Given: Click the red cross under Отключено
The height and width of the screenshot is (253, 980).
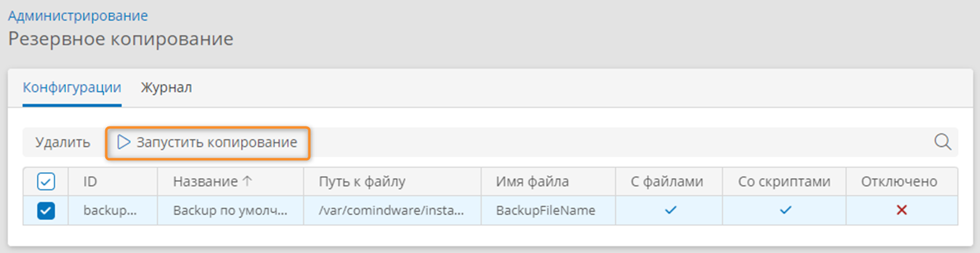Looking at the screenshot, I should [x=902, y=210].
